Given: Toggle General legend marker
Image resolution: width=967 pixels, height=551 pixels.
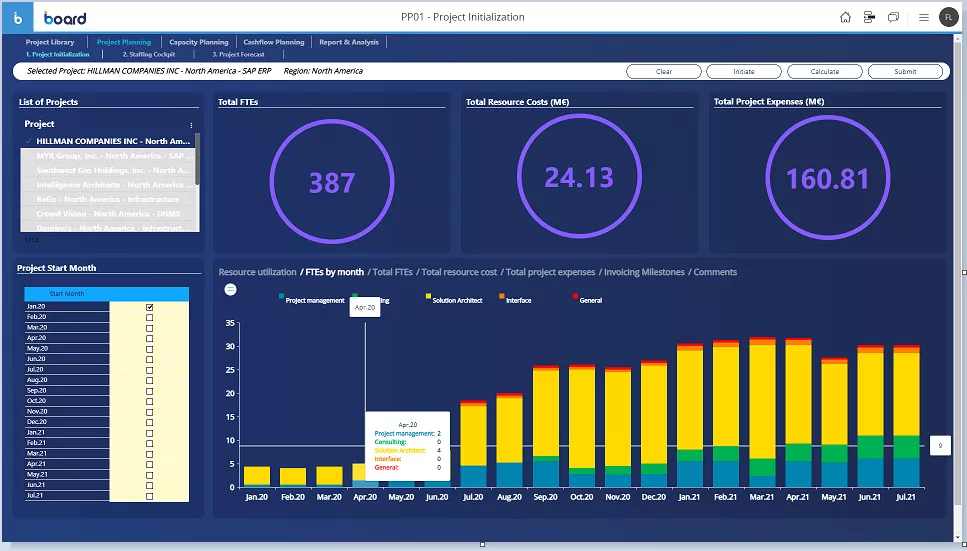Looking at the screenshot, I should coord(575,297).
